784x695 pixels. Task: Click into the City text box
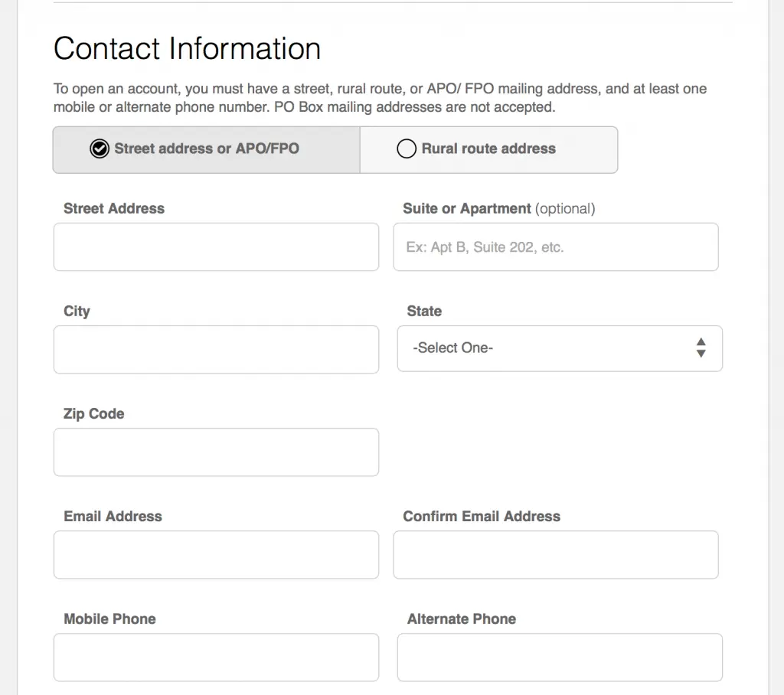(216, 350)
